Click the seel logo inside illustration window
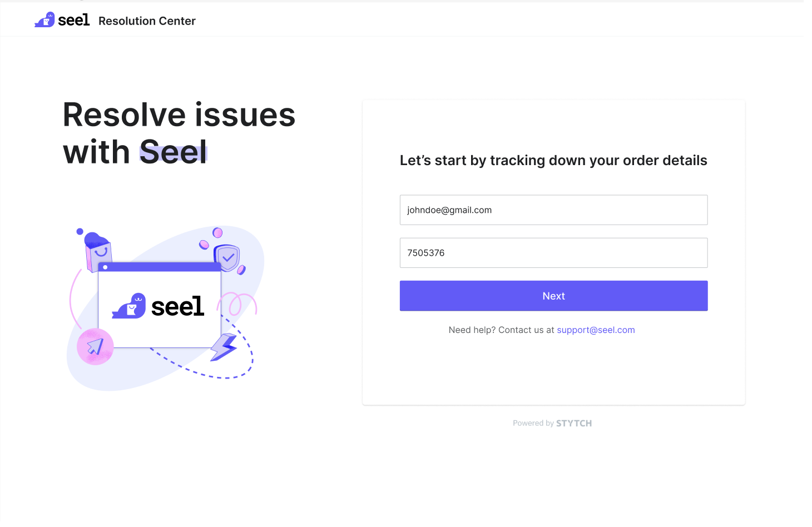 [x=159, y=306]
